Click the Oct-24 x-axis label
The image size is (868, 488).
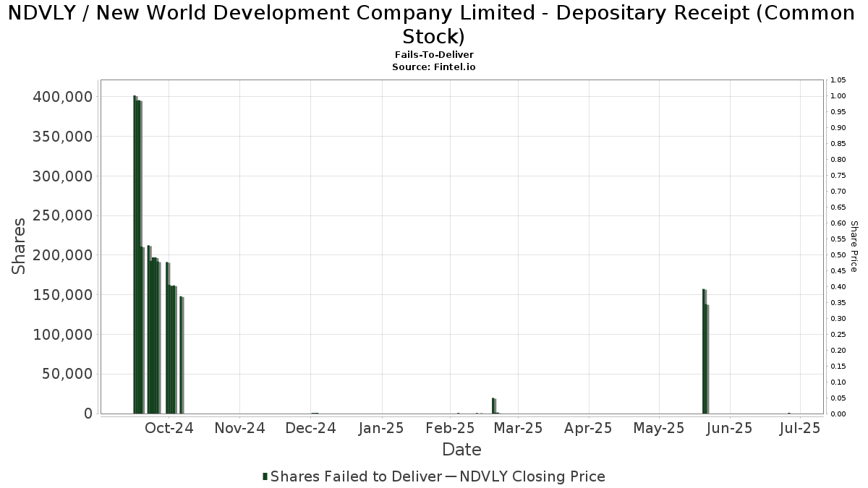(169, 428)
